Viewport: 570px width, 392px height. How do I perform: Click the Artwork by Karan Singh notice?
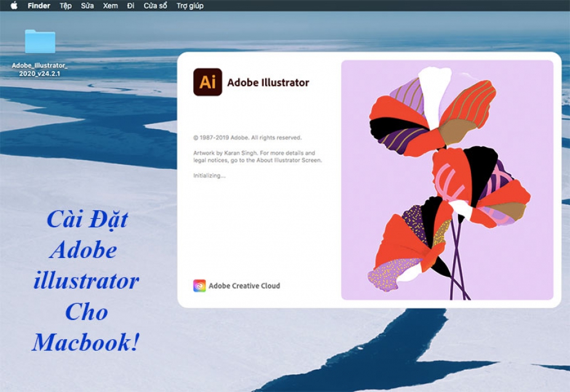[x=258, y=157]
